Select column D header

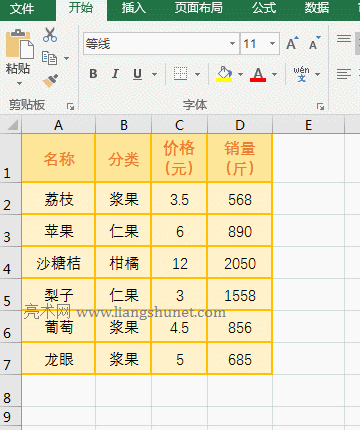(240, 125)
